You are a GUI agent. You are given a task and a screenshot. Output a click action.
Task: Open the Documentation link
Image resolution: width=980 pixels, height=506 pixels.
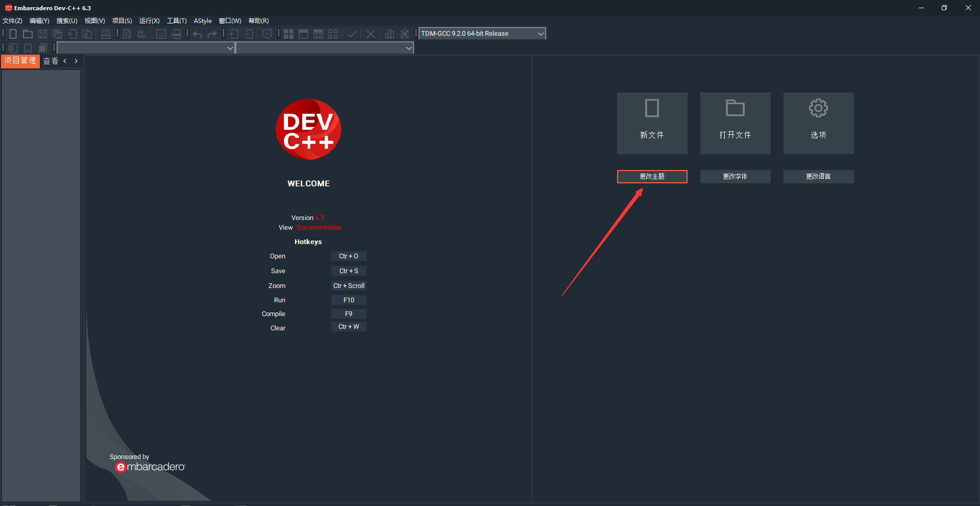[x=318, y=227]
